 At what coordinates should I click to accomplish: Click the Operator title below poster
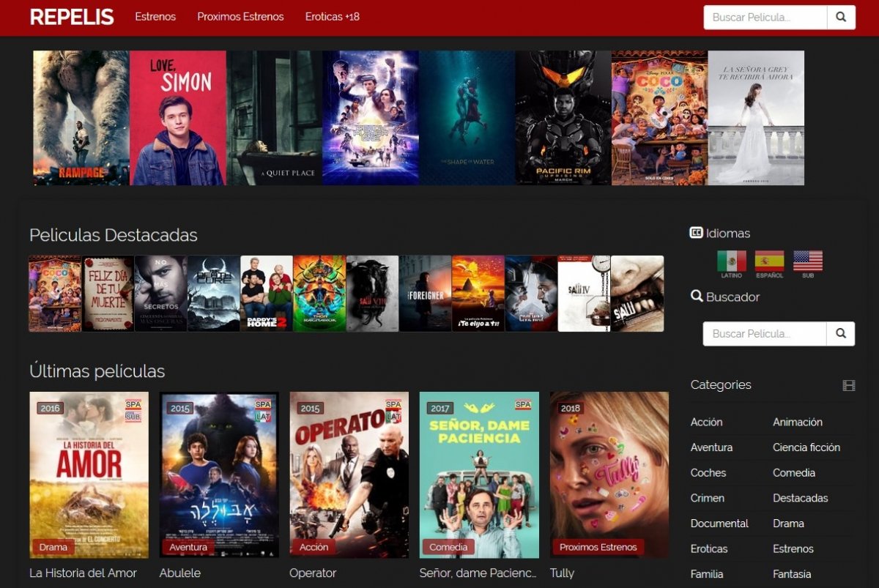pyautogui.click(x=313, y=573)
